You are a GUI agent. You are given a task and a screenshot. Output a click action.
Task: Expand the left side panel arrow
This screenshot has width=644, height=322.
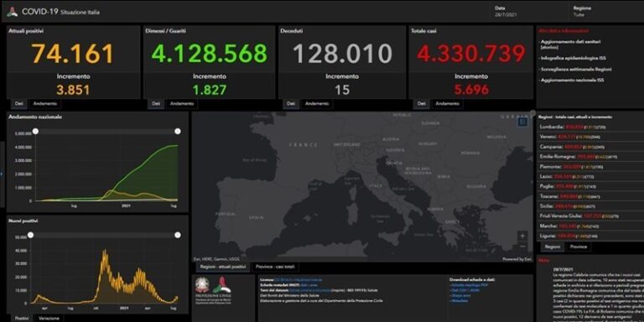[x=1, y=174]
